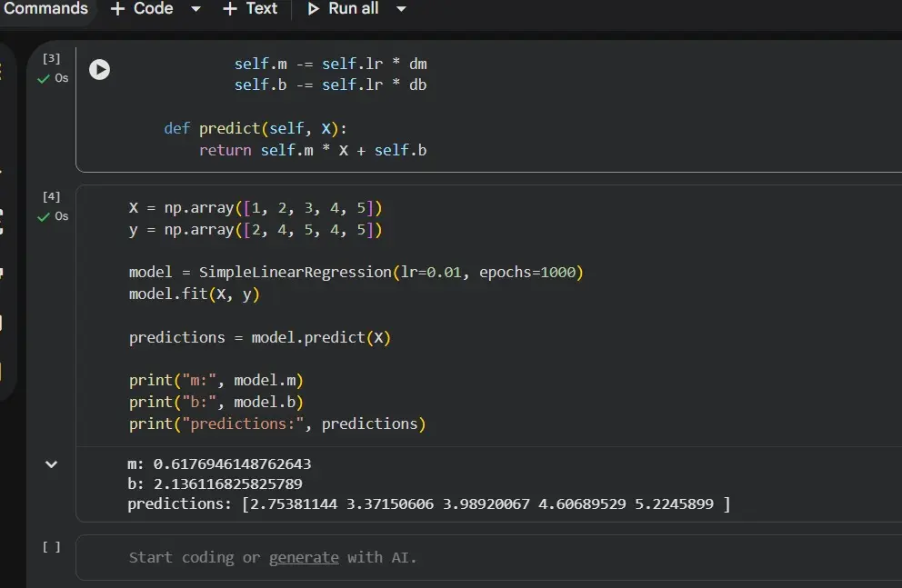Click the predictions array output line
The height and width of the screenshot is (588, 902).
428,504
